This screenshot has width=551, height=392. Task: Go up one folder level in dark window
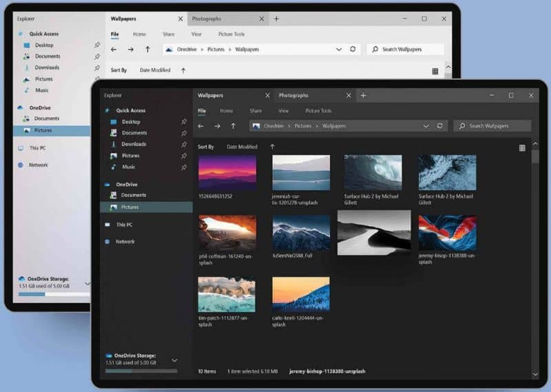click(233, 126)
